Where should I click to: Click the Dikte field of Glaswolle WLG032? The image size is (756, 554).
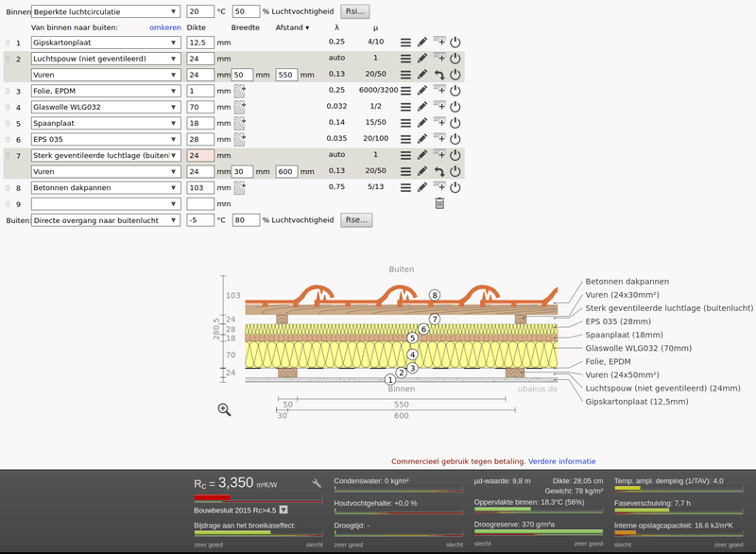coord(199,107)
